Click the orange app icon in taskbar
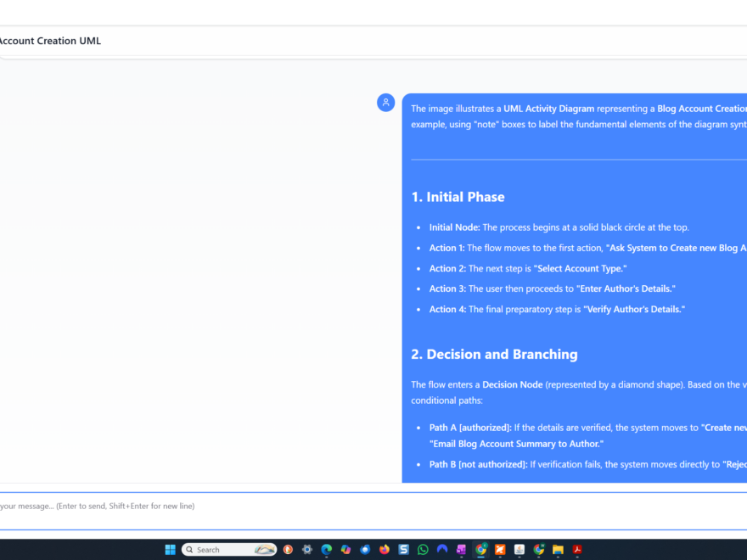Viewport: 747px width, 560px height. coord(500,550)
